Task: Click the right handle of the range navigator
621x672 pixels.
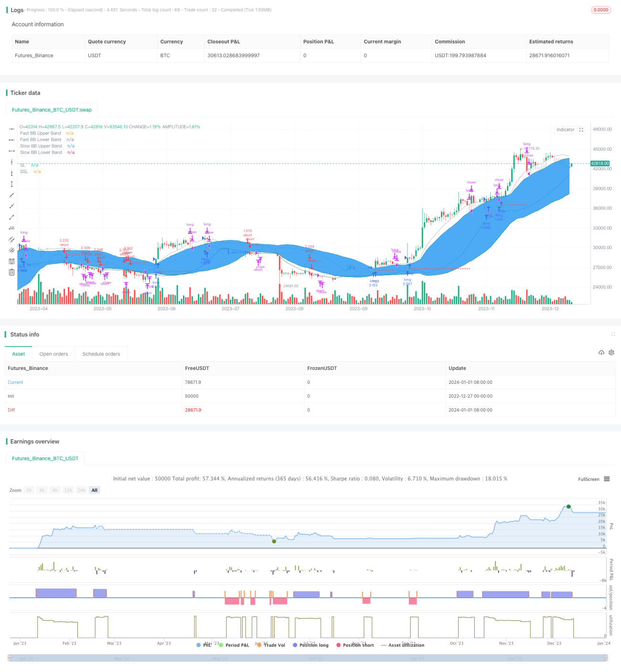Action: coord(607,658)
